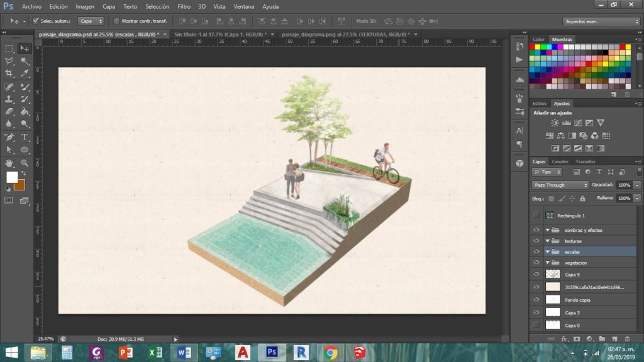Hide the escalas group
Viewport: 644px width, 362px height.
tap(536, 251)
